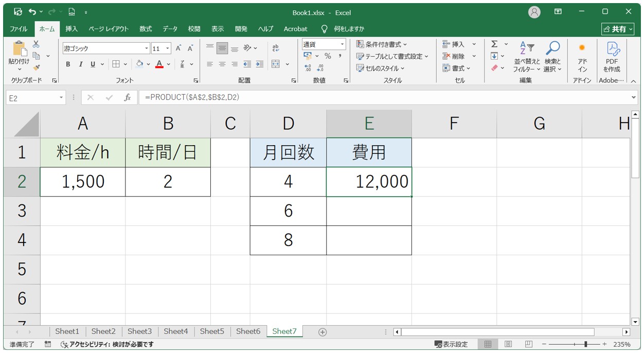
Task: Open the font size dropdown
Action: [x=168, y=48]
